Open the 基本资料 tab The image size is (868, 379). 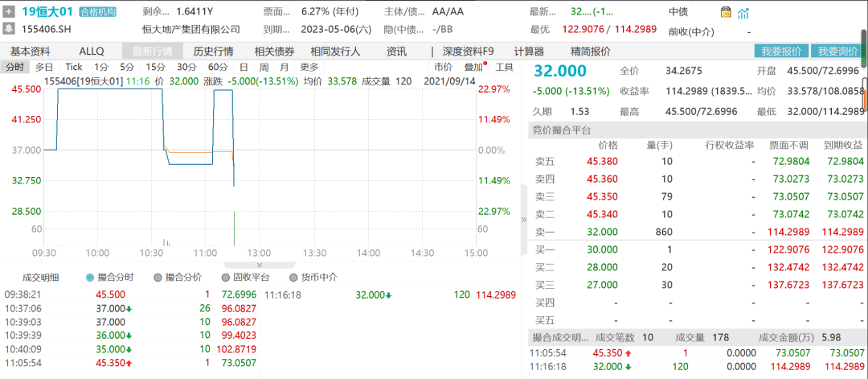31,51
